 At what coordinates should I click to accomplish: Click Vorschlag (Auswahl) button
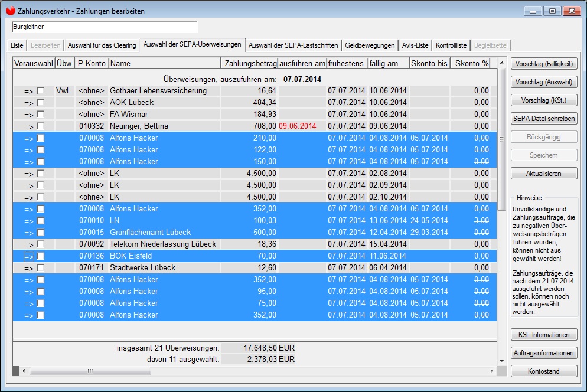click(544, 82)
